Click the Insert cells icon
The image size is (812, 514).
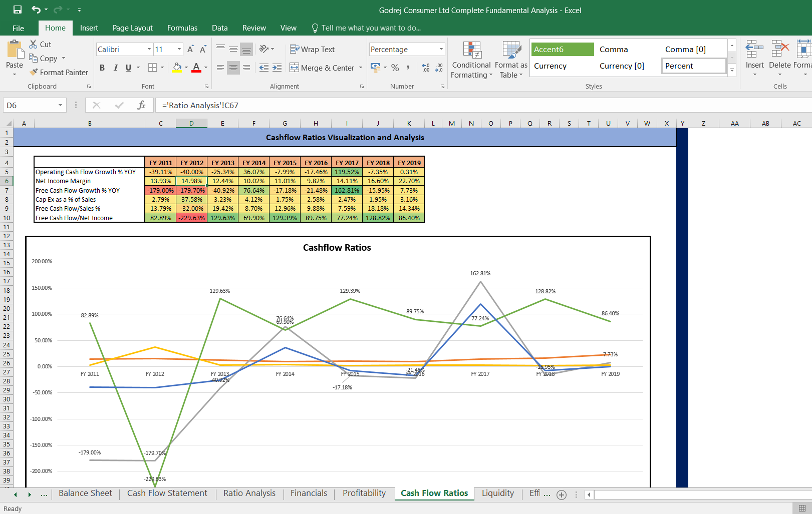(754, 49)
